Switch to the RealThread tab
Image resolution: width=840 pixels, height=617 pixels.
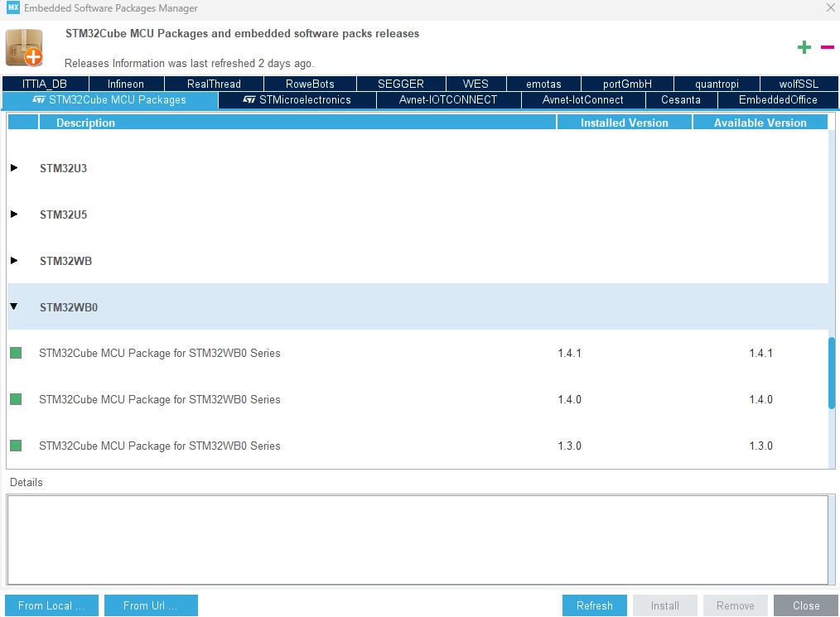(214, 84)
